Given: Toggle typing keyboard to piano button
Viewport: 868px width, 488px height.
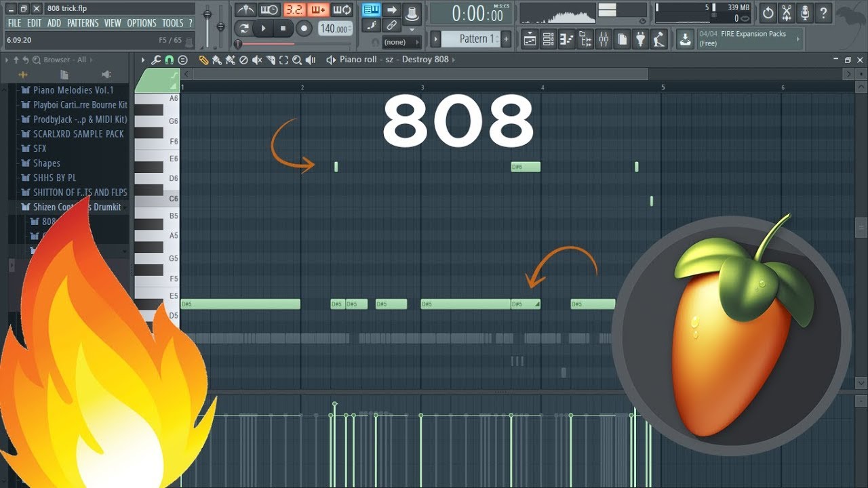Looking at the screenshot, I should click(371, 9).
